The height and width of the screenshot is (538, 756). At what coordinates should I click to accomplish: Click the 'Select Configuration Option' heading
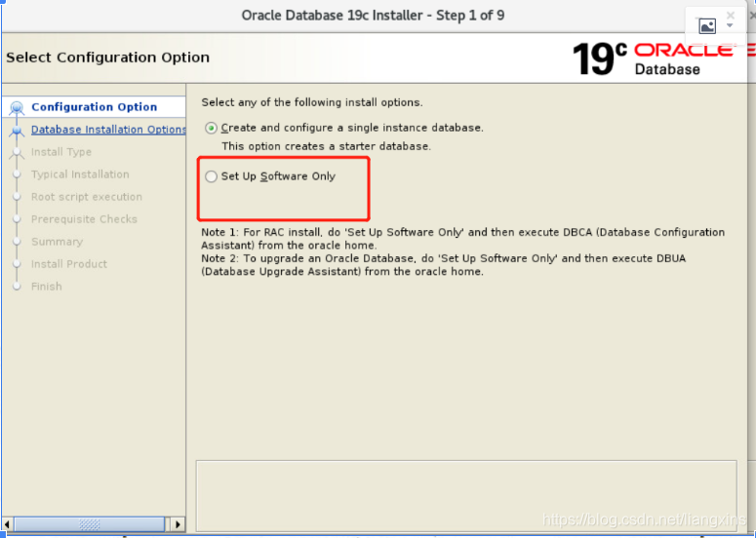(107, 58)
